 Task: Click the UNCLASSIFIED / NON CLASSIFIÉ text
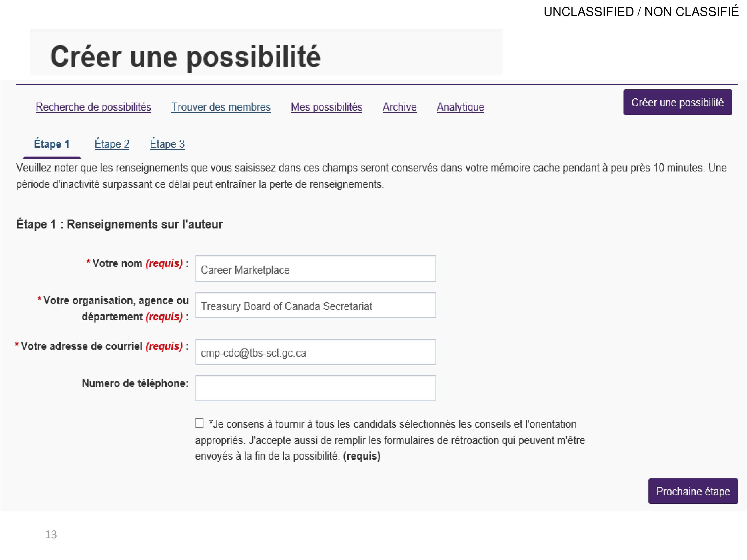[x=641, y=12]
